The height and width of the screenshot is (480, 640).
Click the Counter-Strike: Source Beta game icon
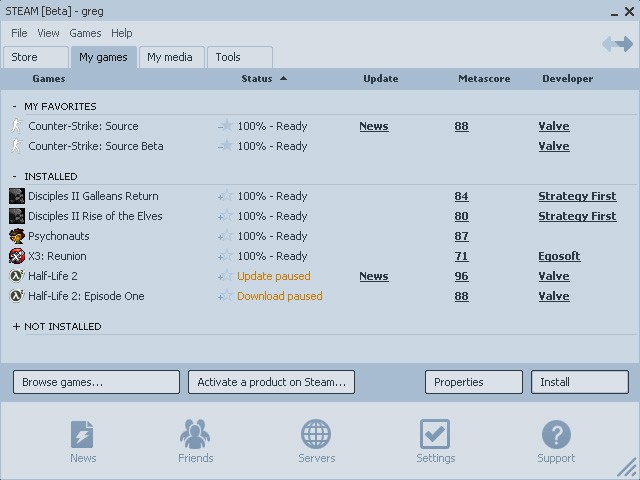pyautogui.click(x=16, y=146)
